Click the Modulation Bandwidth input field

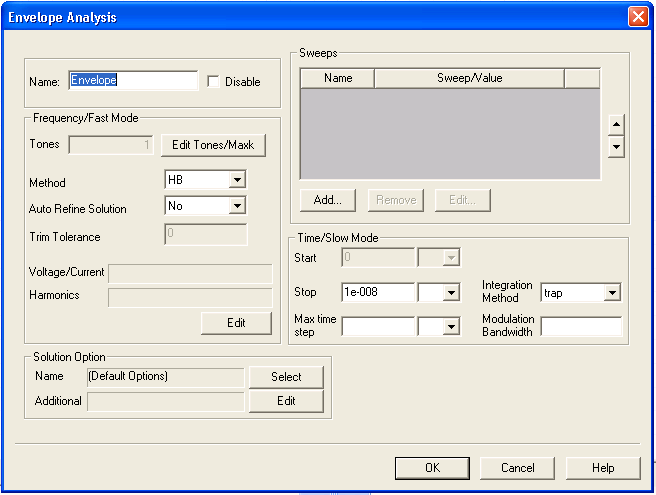(580, 327)
